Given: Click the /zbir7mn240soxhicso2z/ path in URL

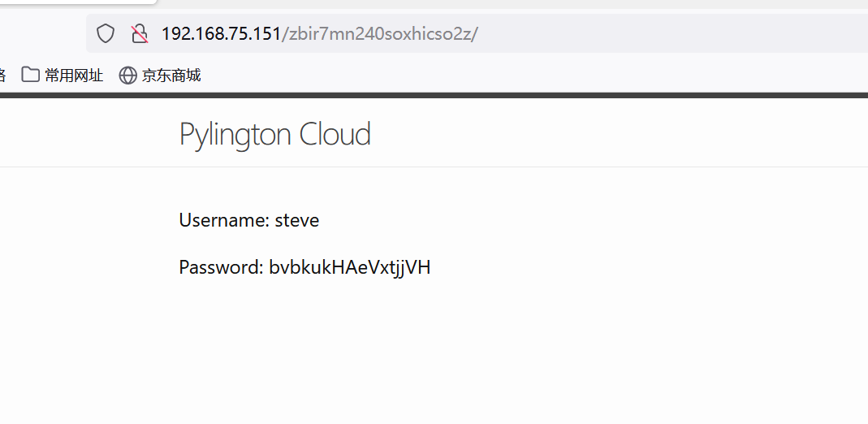Looking at the screenshot, I should pos(380,33).
